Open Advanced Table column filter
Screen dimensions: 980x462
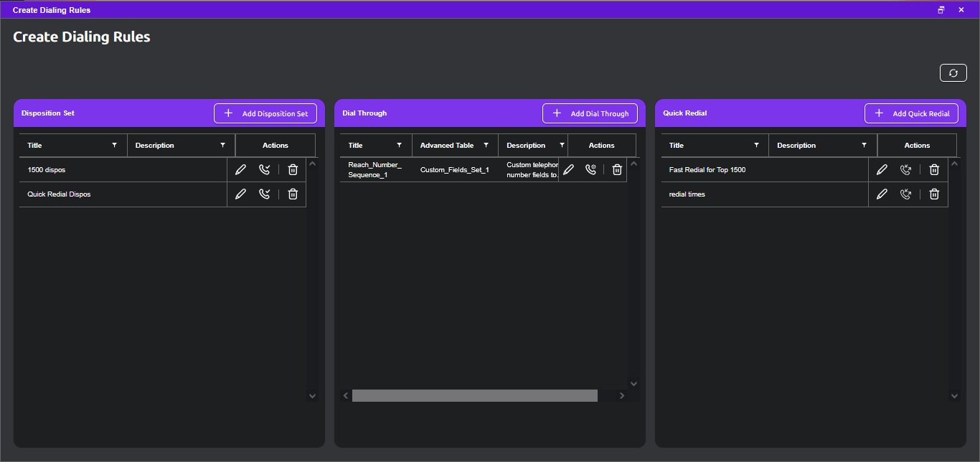click(486, 146)
